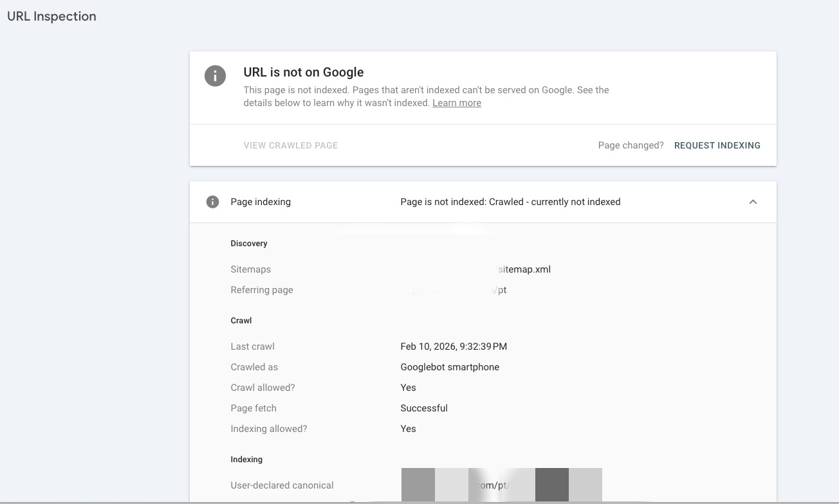Click the REQUEST INDEXING button
The image size is (839, 504).
(717, 145)
